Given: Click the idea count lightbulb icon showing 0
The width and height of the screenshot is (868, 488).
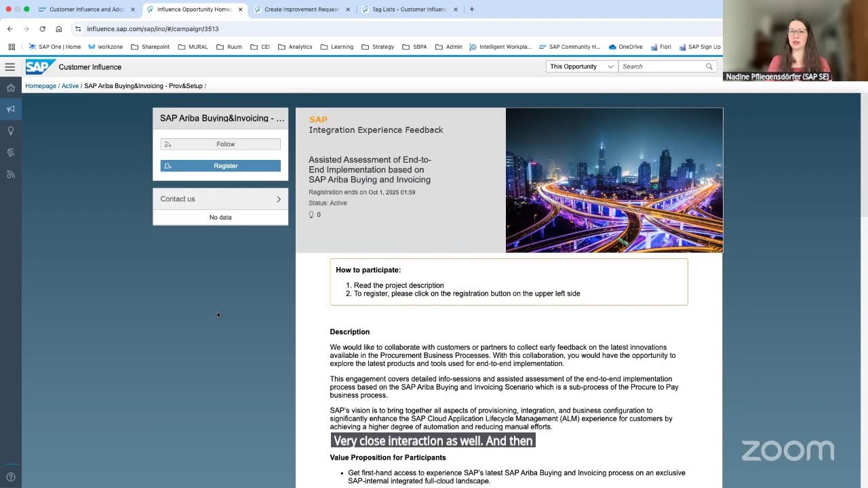Looking at the screenshot, I should click(x=311, y=215).
